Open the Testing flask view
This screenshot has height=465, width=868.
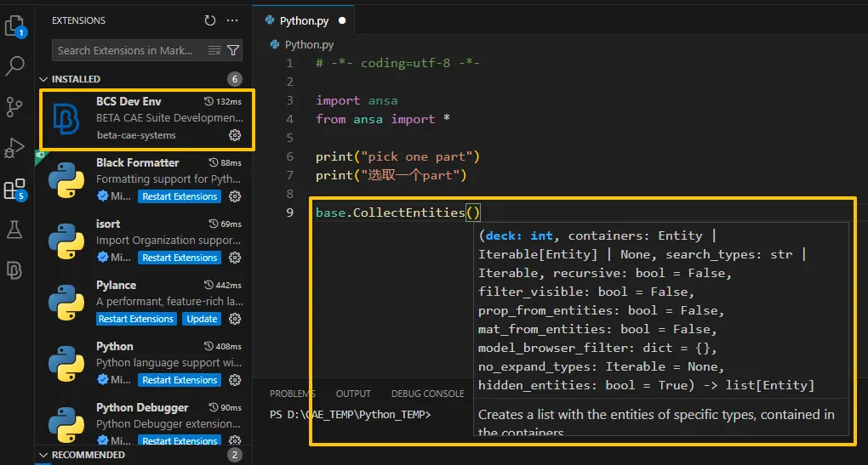14,230
